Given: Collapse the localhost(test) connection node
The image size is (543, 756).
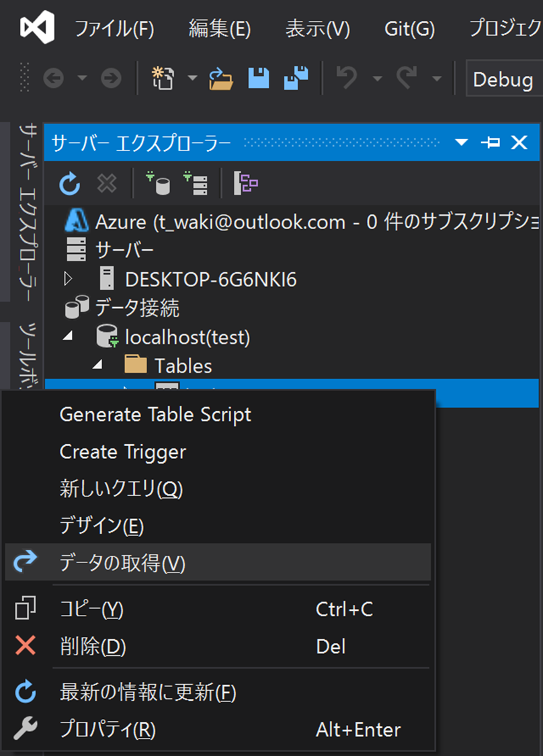Looking at the screenshot, I should (x=69, y=336).
